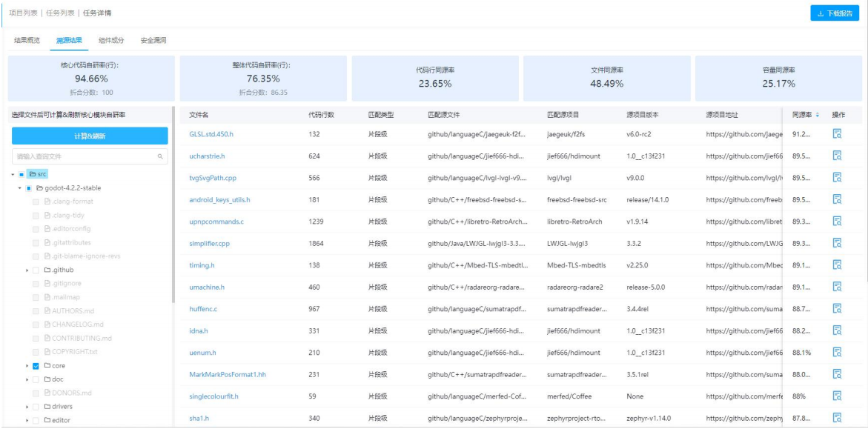Open the simplifier.cpp file link

point(210,244)
